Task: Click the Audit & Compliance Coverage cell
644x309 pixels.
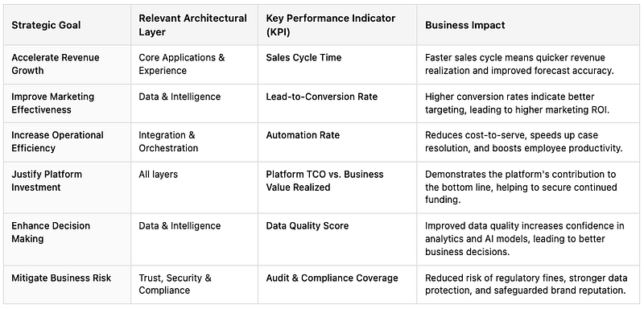Action: 332,278
